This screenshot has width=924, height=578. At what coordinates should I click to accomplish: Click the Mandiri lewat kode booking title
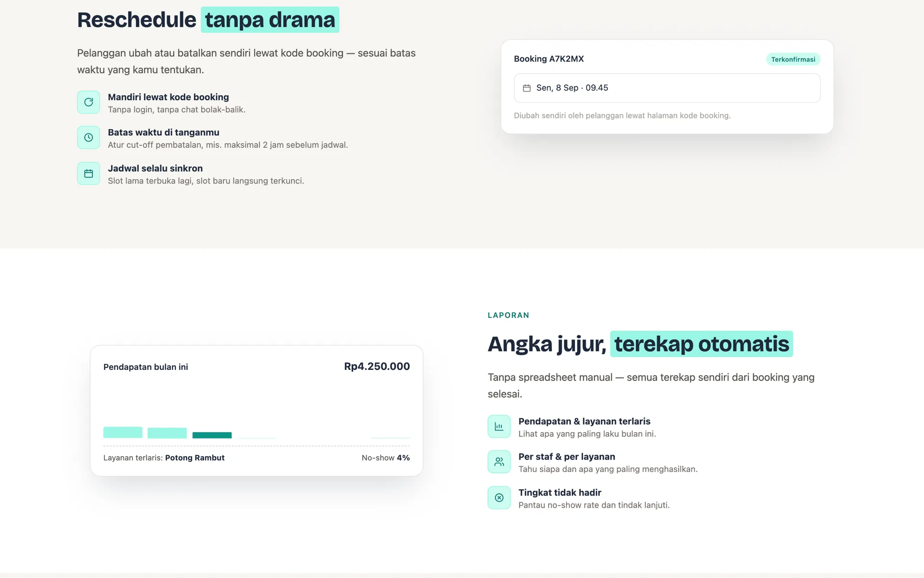click(x=168, y=97)
